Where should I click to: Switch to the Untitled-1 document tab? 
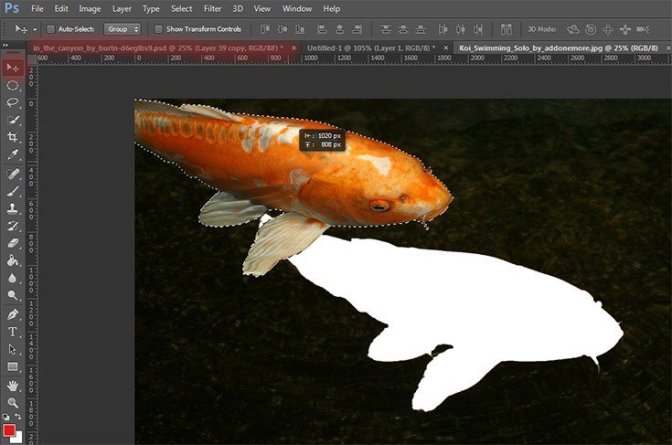click(x=371, y=48)
